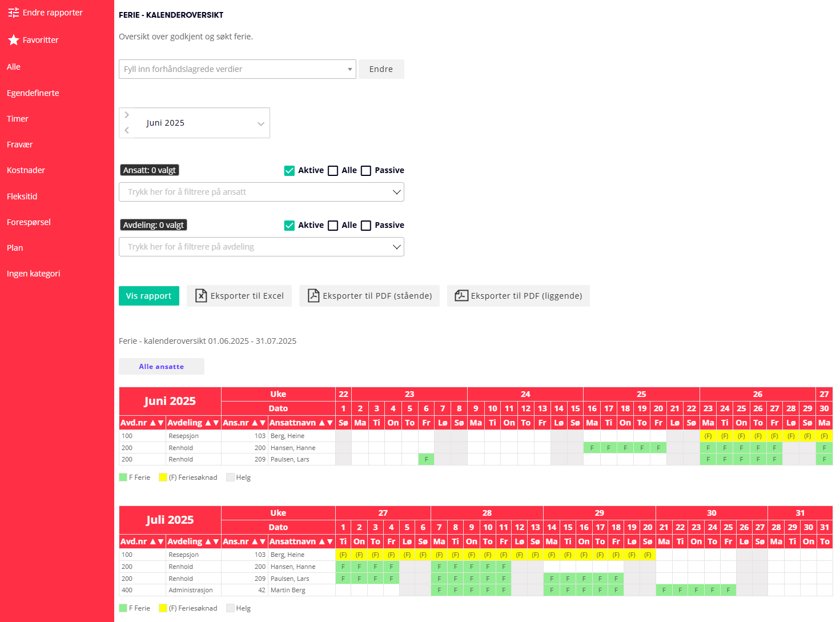
Task: Click the FERIE - KALENDEROVERSIKT heading
Action: point(171,15)
